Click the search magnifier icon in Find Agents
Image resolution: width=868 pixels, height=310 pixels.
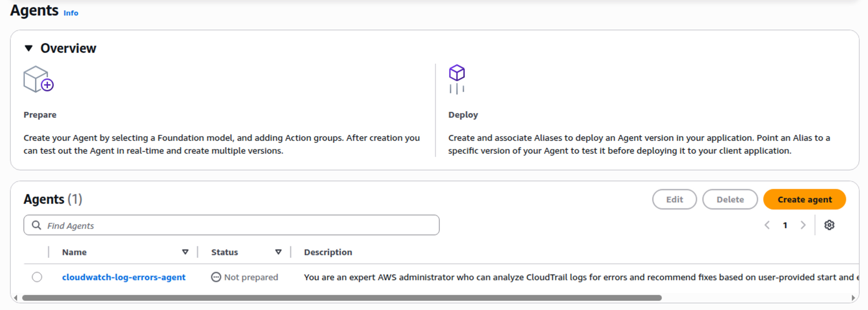(36, 225)
